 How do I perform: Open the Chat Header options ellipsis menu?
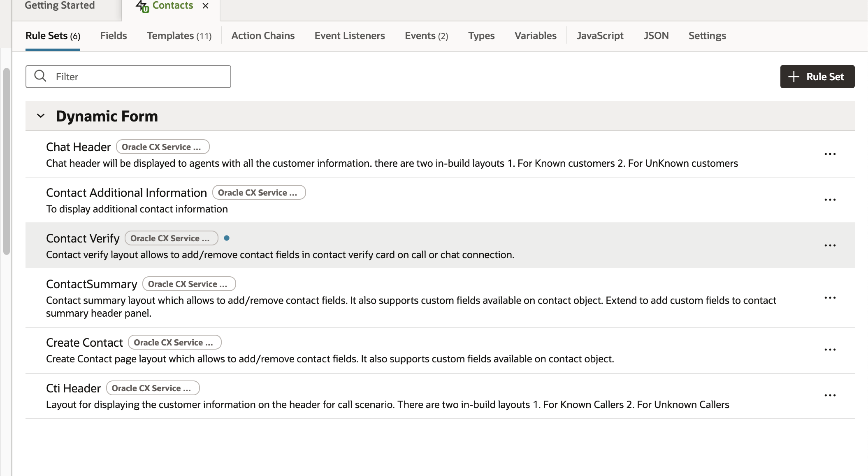point(830,154)
